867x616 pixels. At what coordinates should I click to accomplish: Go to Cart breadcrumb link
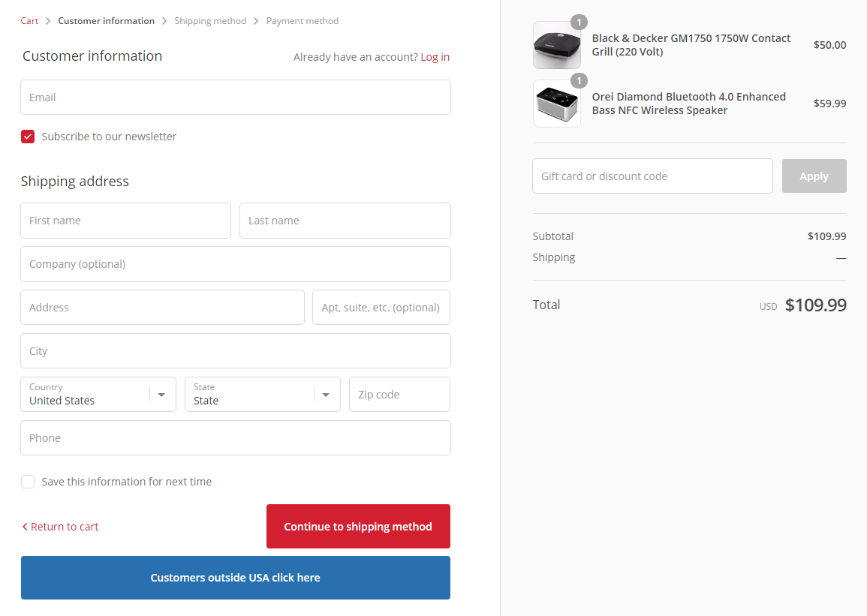[x=29, y=21]
